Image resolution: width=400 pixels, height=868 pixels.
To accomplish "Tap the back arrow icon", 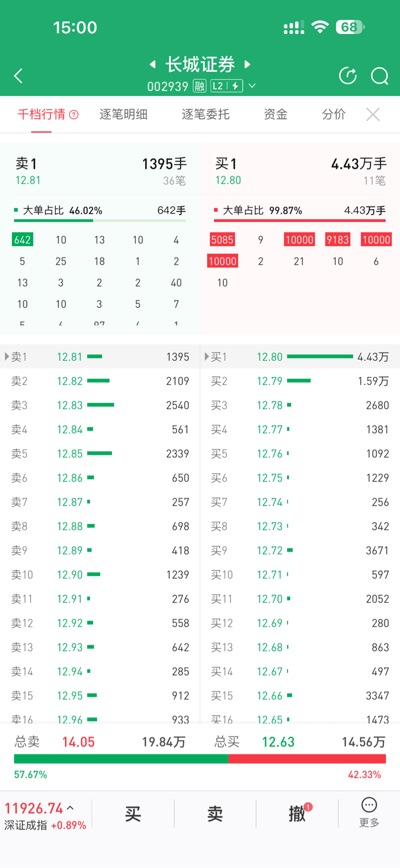I will 19,76.
